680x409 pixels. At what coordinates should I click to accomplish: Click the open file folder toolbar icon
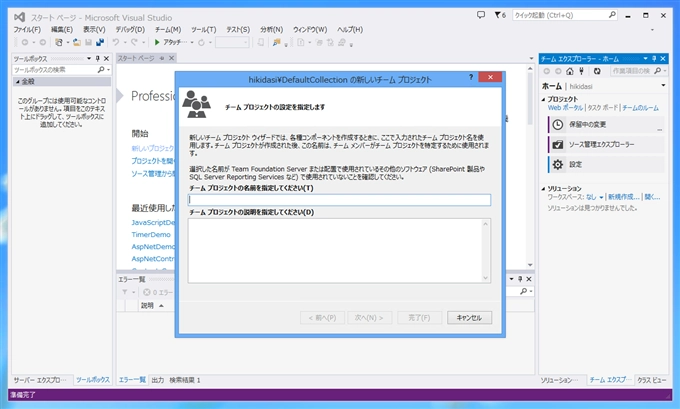click(77, 42)
